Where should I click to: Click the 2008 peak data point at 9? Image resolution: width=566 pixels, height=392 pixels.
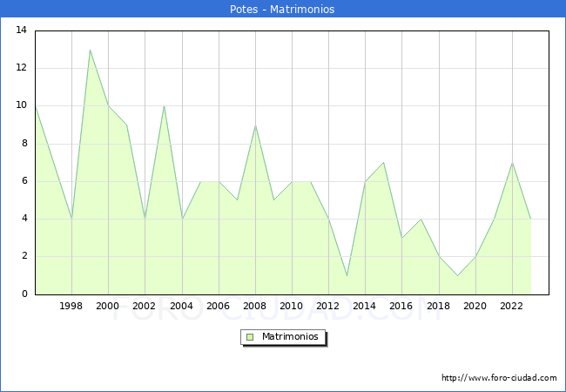pyautogui.click(x=255, y=125)
